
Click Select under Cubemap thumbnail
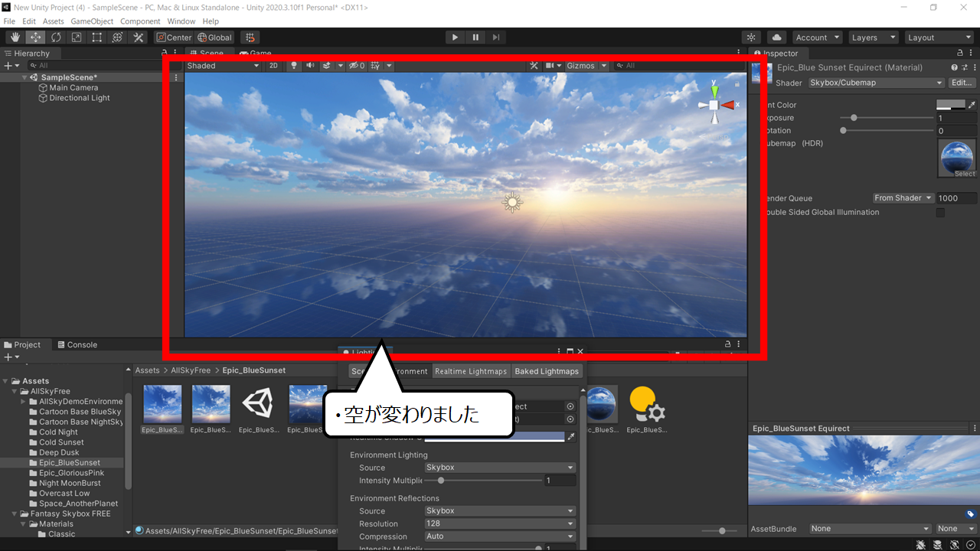click(965, 174)
